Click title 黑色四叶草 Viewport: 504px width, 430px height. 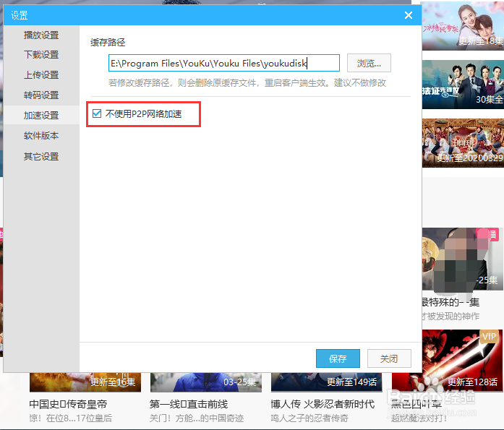pyautogui.click(x=417, y=404)
